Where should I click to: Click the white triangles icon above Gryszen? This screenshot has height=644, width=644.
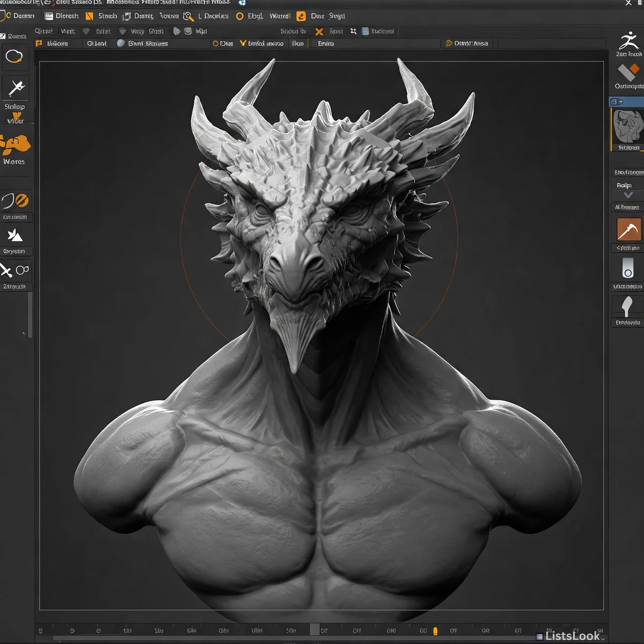pyautogui.click(x=14, y=235)
